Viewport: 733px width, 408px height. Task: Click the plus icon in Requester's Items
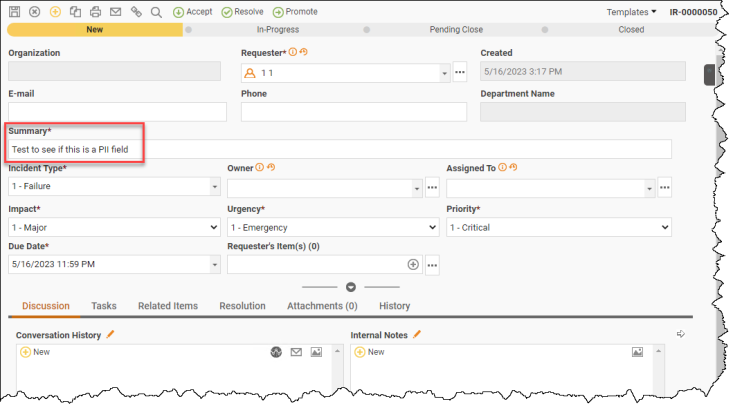(x=413, y=265)
